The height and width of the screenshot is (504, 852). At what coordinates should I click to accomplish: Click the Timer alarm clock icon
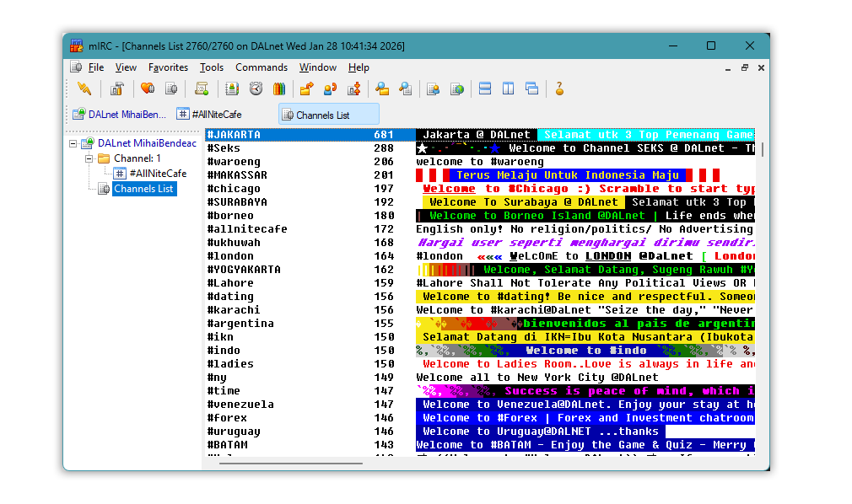point(256,88)
